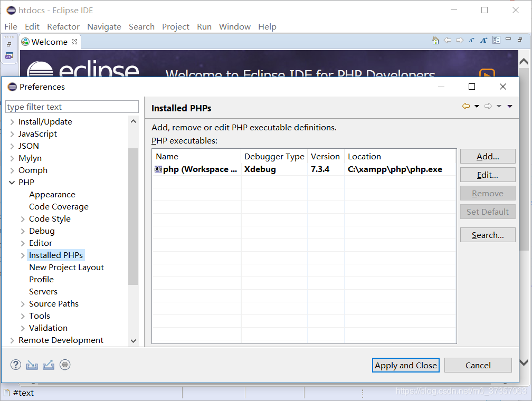Restore the Welcome view pane
Image resolution: width=532 pixels, height=401 pixels.
520,40
